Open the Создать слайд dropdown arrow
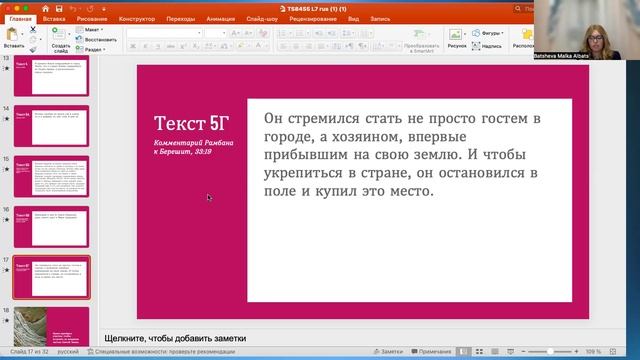Viewport: 640px width, 360px height. 69,34
